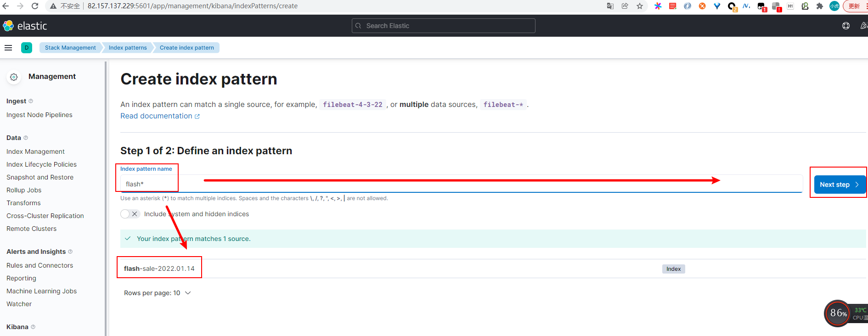Click the Next step button
The height and width of the screenshot is (336, 868).
coord(840,185)
